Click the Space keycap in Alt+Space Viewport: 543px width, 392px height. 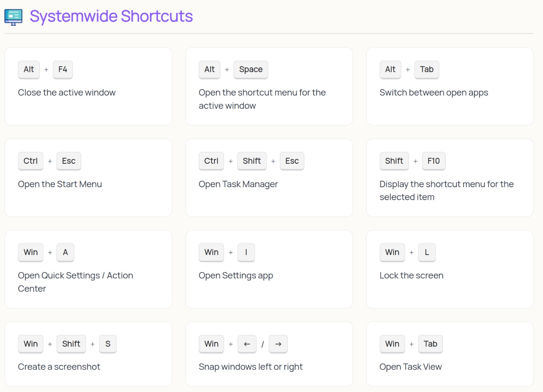pyautogui.click(x=251, y=70)
